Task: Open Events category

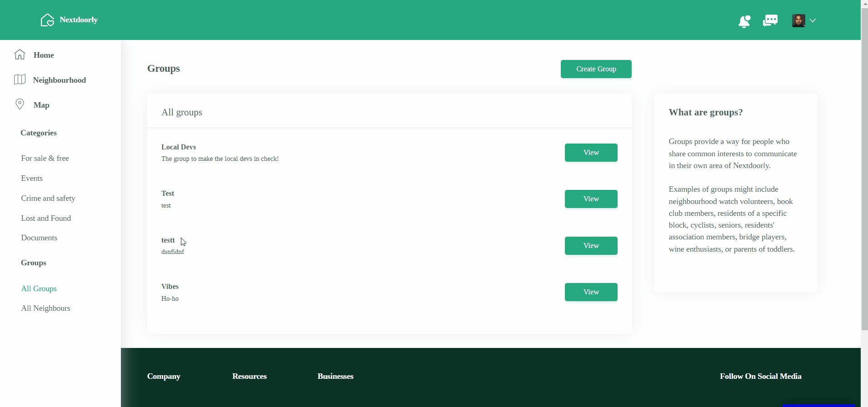Action: (x=32, y=178)
